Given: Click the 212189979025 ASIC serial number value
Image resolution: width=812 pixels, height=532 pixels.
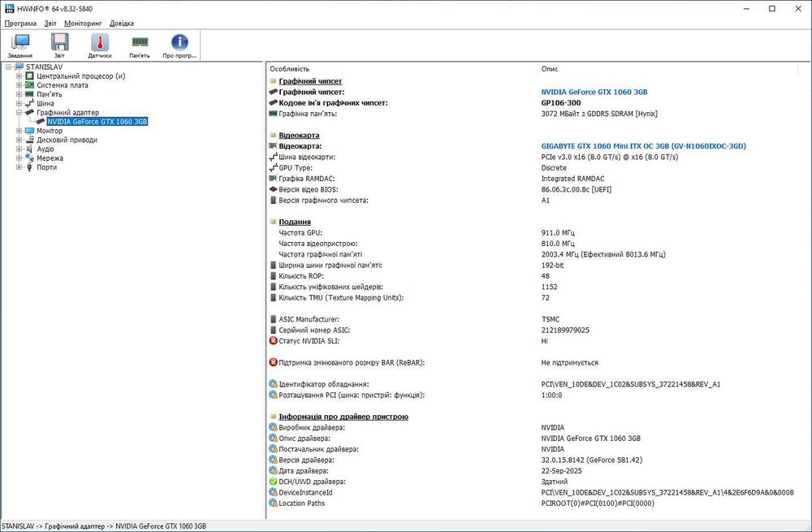Looking at the screenshot, I should (565, 330).
